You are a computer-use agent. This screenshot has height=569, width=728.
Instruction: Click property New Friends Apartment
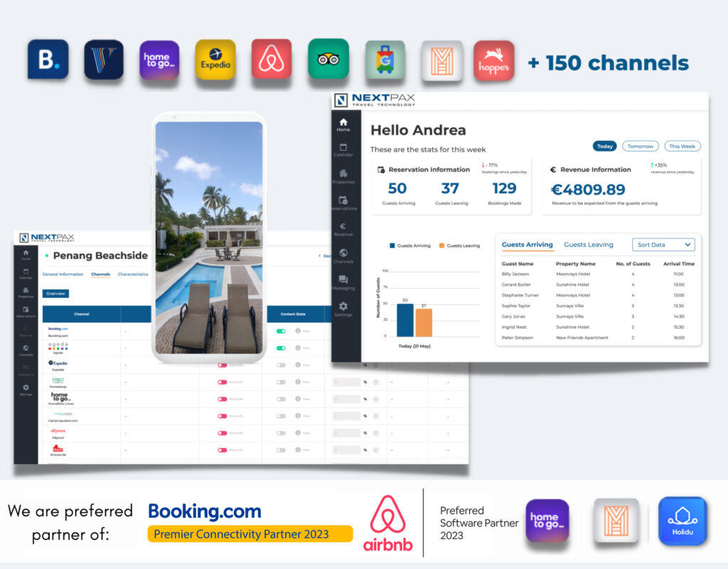582,338
